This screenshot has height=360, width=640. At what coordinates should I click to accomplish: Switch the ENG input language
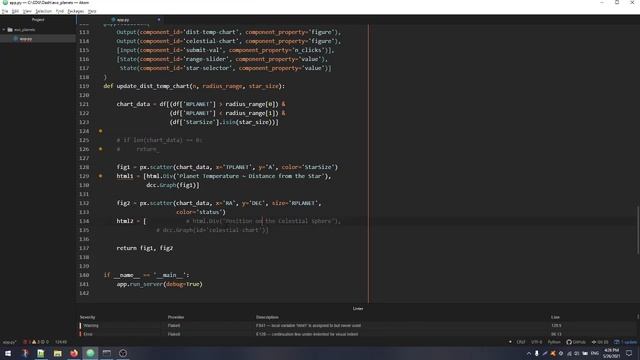pos(595,353)
